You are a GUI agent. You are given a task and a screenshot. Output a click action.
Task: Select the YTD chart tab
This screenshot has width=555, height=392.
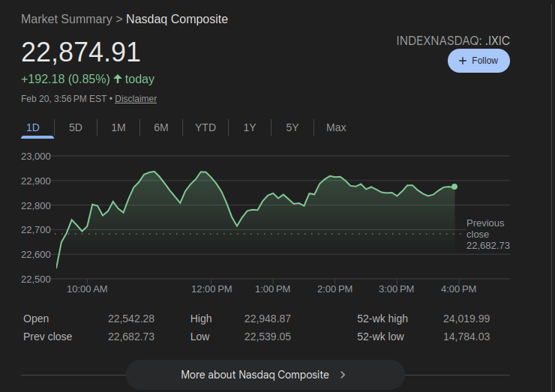(205, 127)
